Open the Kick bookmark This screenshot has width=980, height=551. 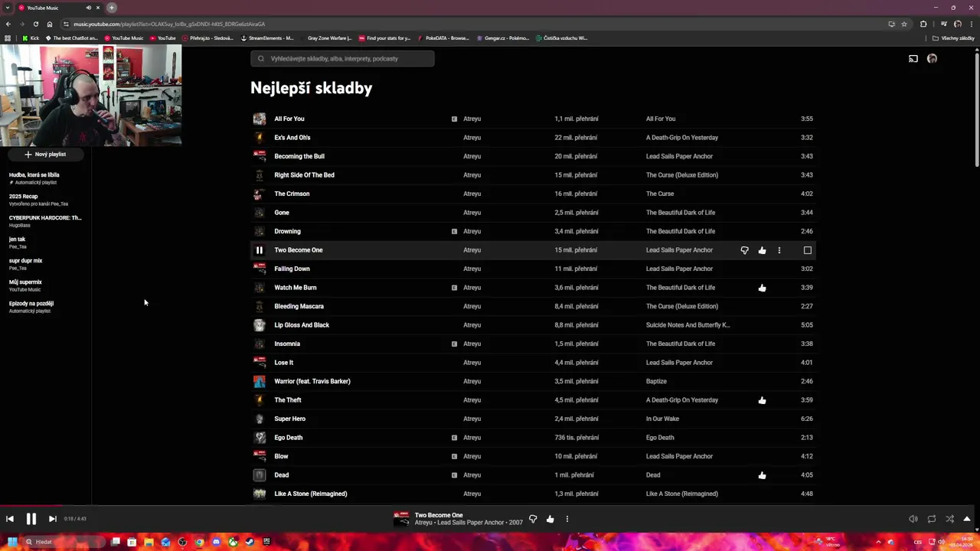[31, 38]
